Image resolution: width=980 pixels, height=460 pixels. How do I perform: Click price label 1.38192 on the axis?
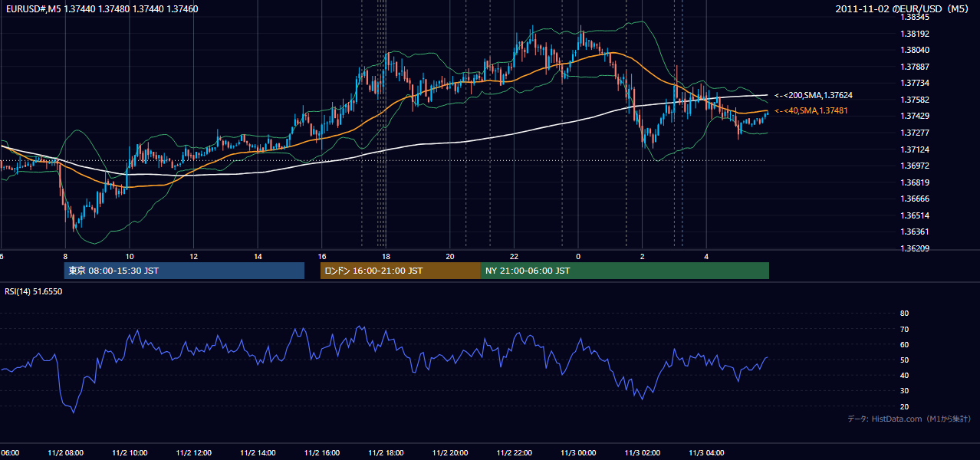click(x=915, y=34)
